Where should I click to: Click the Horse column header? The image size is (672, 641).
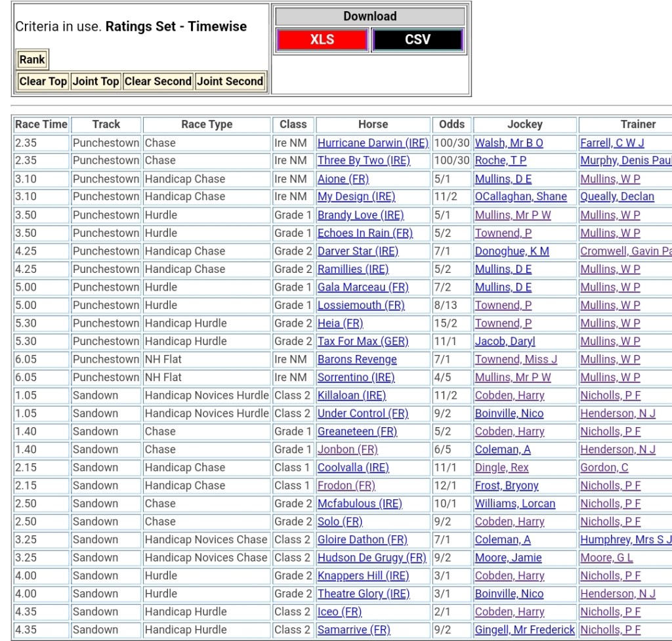[373, 125]
